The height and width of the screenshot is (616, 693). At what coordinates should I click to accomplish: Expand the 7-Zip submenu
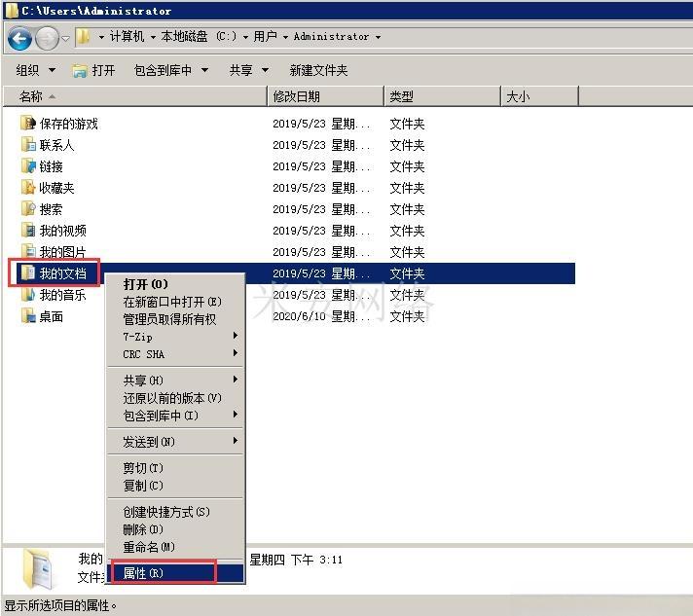175,337
